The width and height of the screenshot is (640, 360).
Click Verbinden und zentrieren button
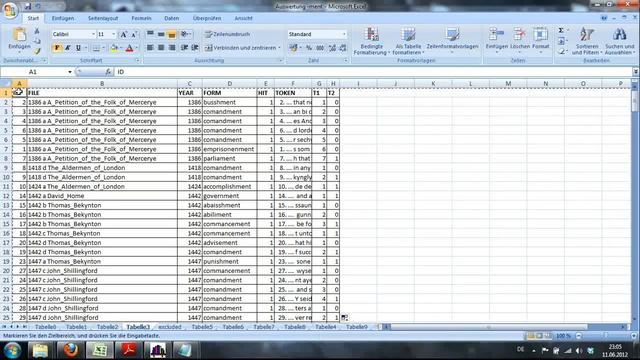(x=242, y=48)
